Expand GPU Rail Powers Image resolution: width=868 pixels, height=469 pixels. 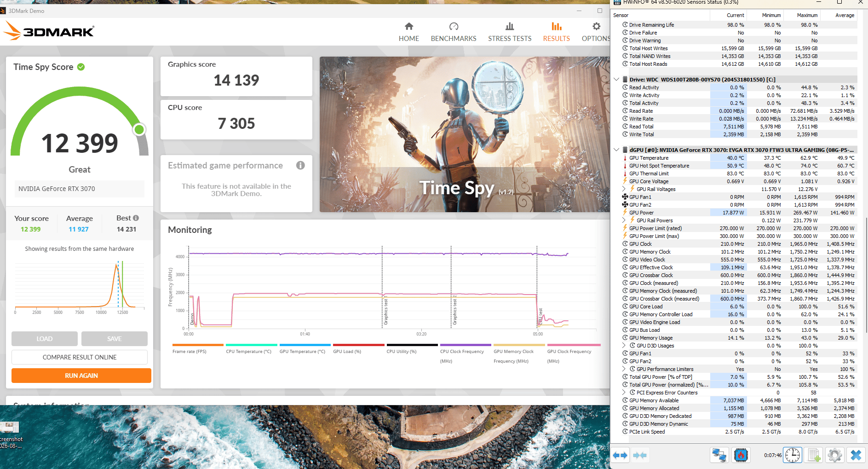click(x=624, y=220)
